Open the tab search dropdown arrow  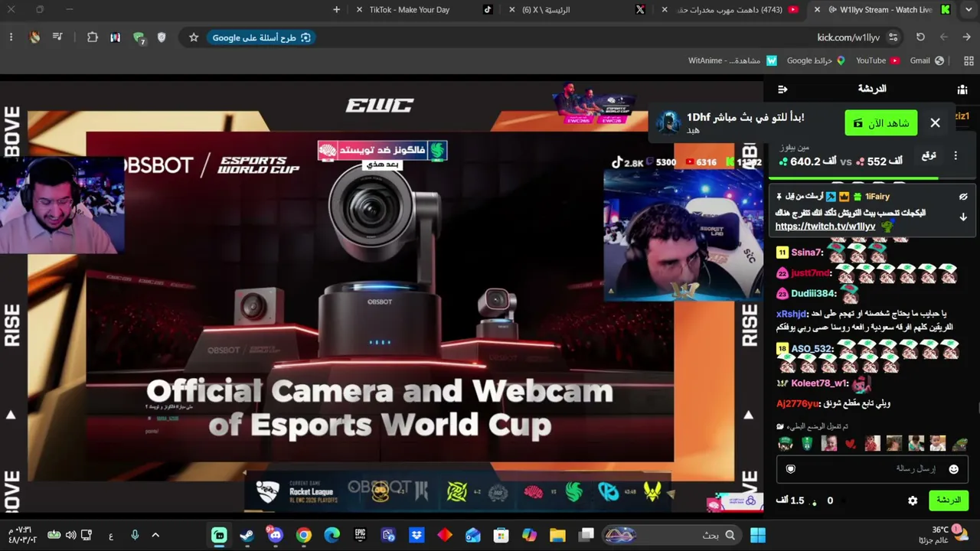(x=968, y=10)
